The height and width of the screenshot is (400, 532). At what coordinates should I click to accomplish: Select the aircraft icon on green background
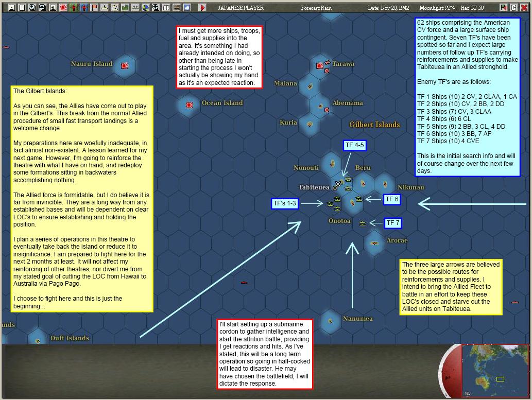74,7
